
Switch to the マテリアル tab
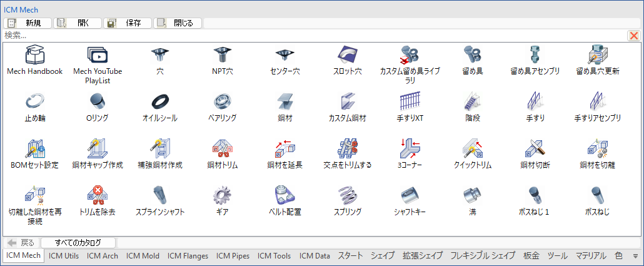[591, 256]
